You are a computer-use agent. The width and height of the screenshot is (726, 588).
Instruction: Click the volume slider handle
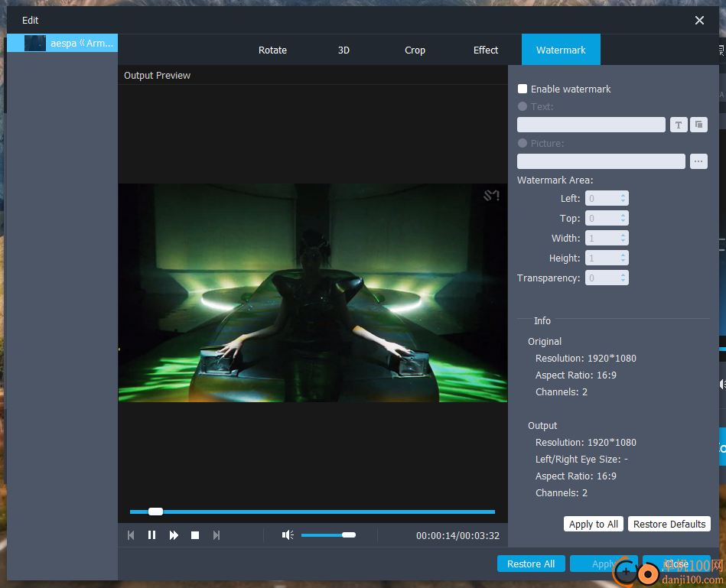coord(349,535)
